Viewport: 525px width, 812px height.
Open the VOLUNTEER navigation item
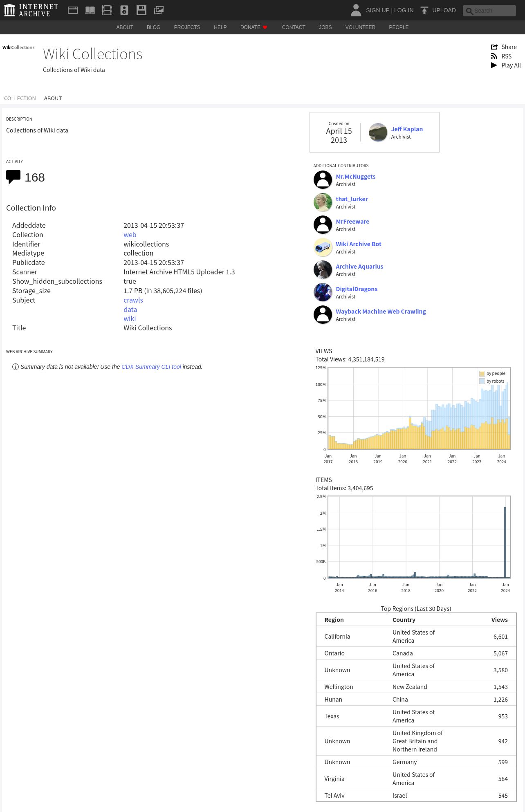(360, 27)
